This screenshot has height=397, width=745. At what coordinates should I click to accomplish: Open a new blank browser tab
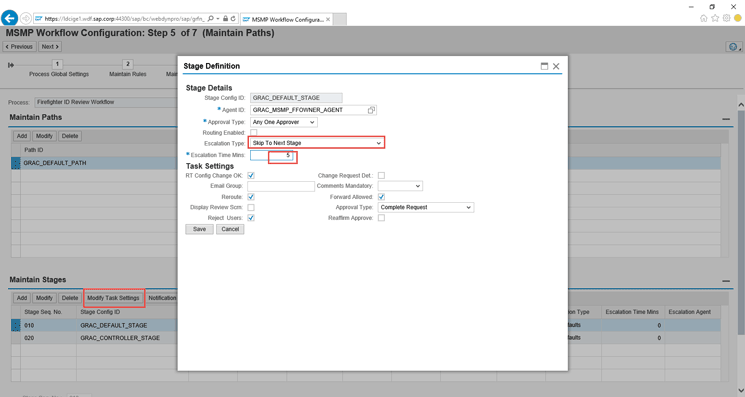339,19
